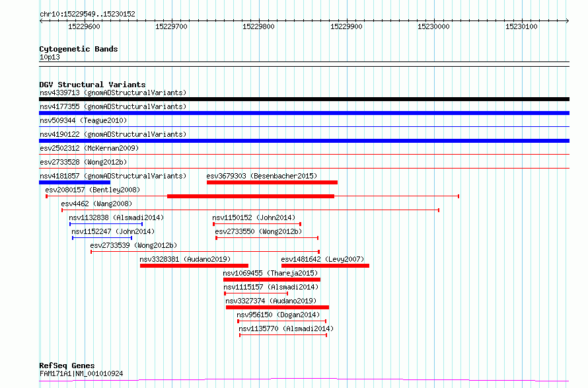Open esv2080157 (Bentley2008) label
588x388 pixels.
(92, 190)
